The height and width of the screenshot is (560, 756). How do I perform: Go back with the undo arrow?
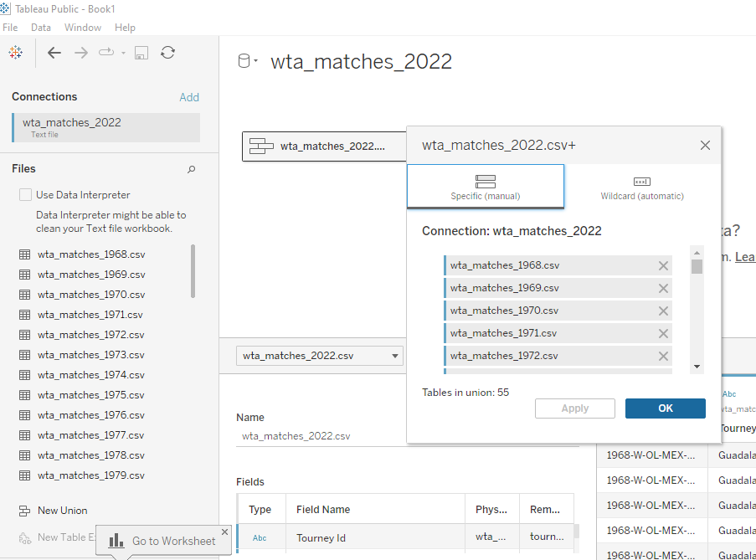pos(54,53)
